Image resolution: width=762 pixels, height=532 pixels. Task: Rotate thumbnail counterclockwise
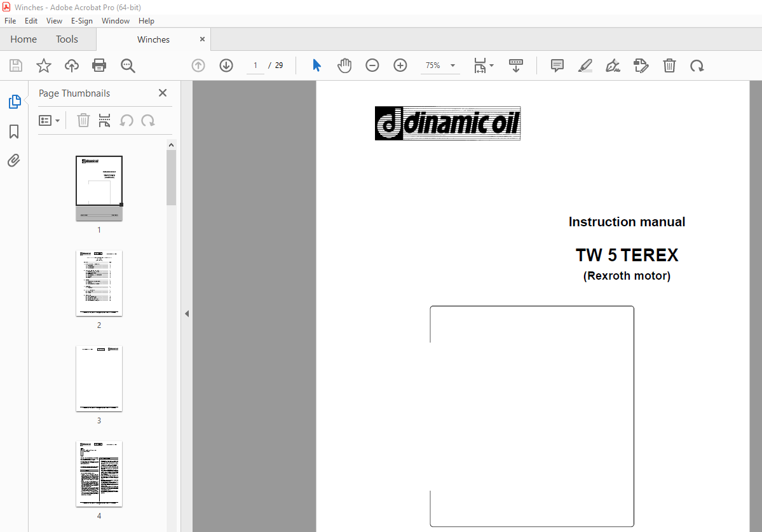click(126, 121)
